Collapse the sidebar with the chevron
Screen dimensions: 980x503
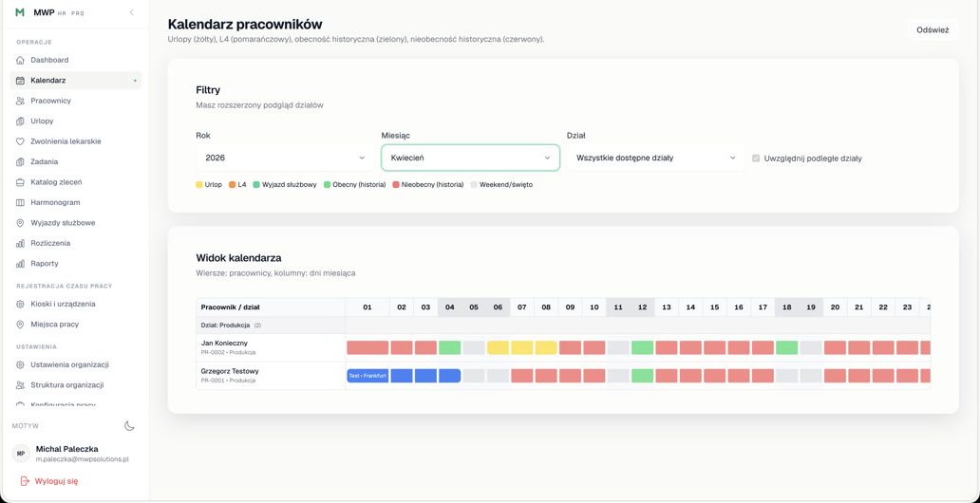[131, 12]
